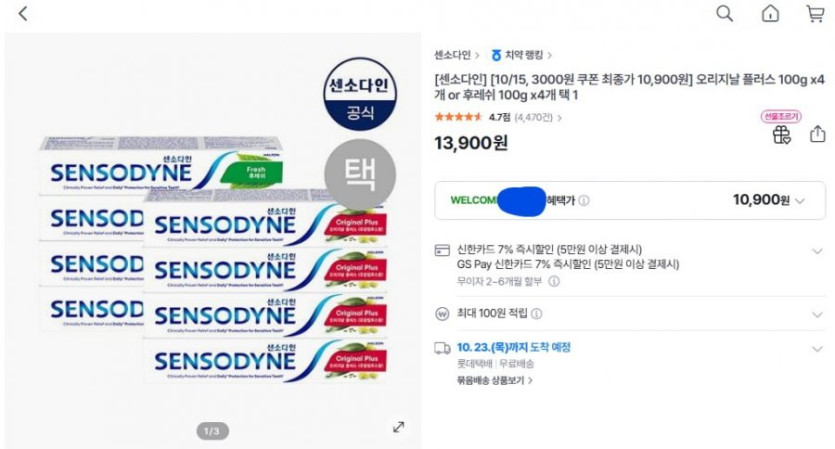Click the share icon
Viewport: 835px width, 449px height.
coord(817,134)
